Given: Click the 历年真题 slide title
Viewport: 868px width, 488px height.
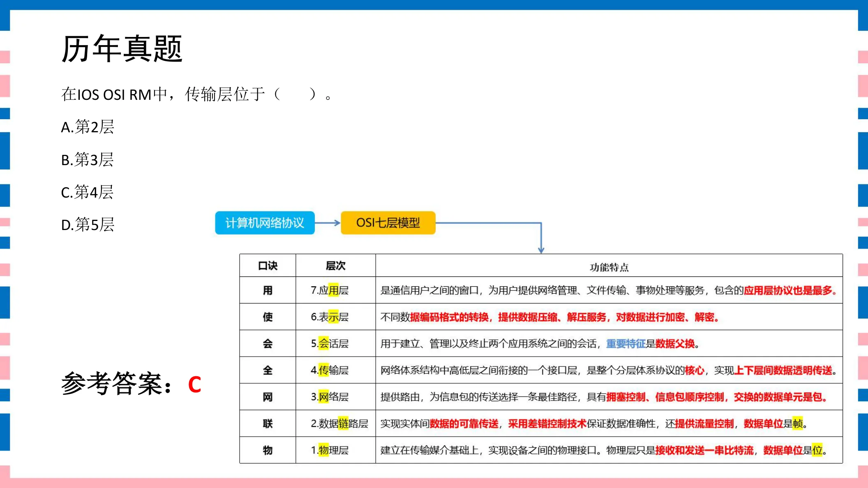Looking at the screenshot, I should click(122, 49).
